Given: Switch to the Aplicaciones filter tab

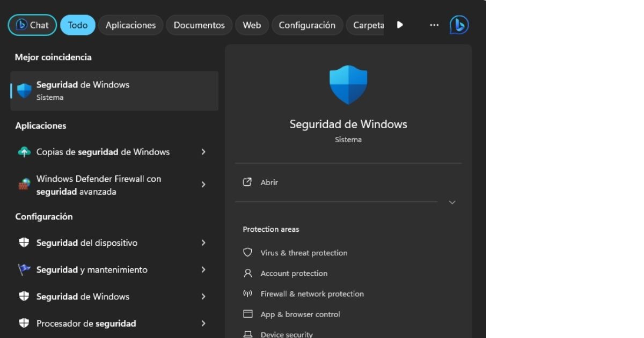Looking at the screenshot, I should pyautogui.click(x=130, y=25).
